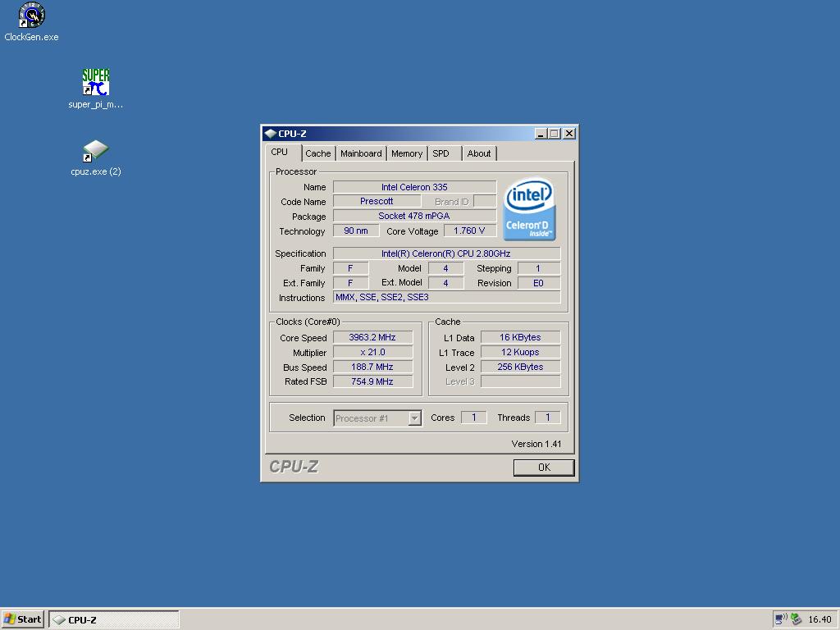
Task: Click the Ext. Model value 4
Action: click(x=445, y=283)
